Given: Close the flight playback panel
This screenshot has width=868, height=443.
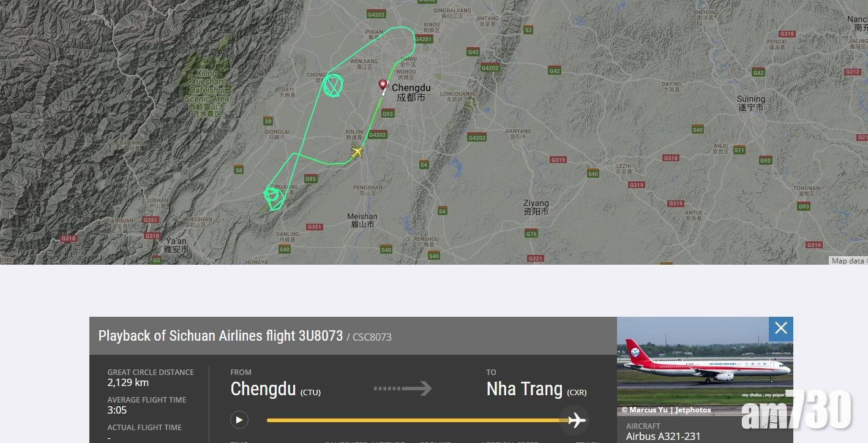Looking at the screenshot, I should pyautogui.click(x=781, y=328).
